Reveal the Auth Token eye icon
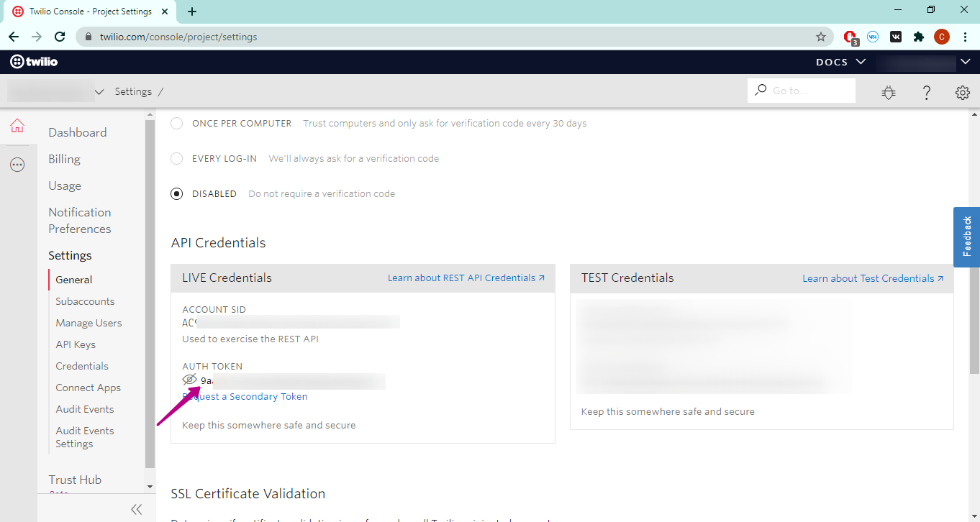 [x=189, y=380]
